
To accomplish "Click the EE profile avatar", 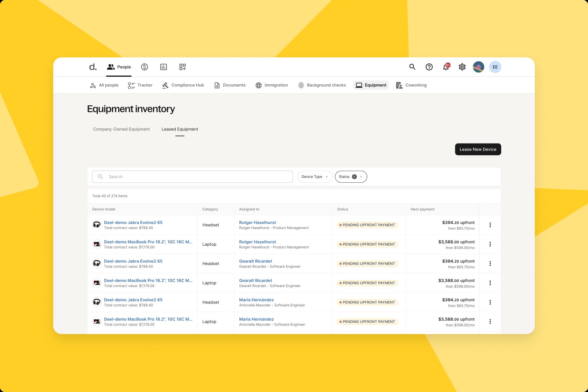I will click(x=495, y=67).
